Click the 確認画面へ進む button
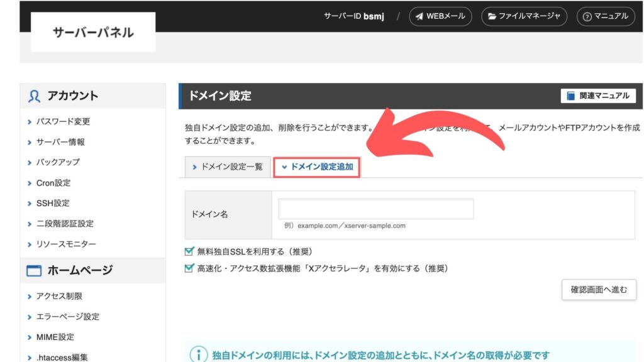The height and width of the screenshot is (362, 644). 599,290
